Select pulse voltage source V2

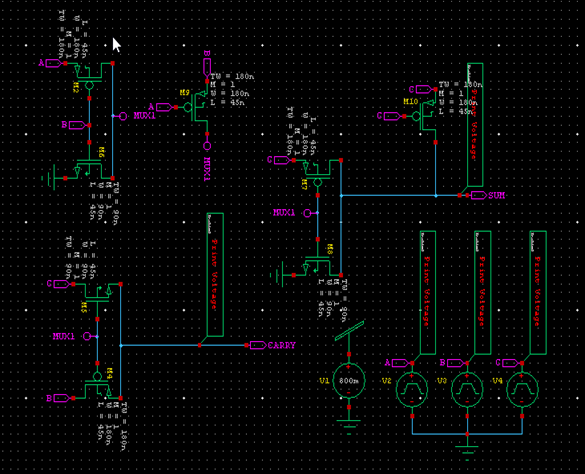412,389
